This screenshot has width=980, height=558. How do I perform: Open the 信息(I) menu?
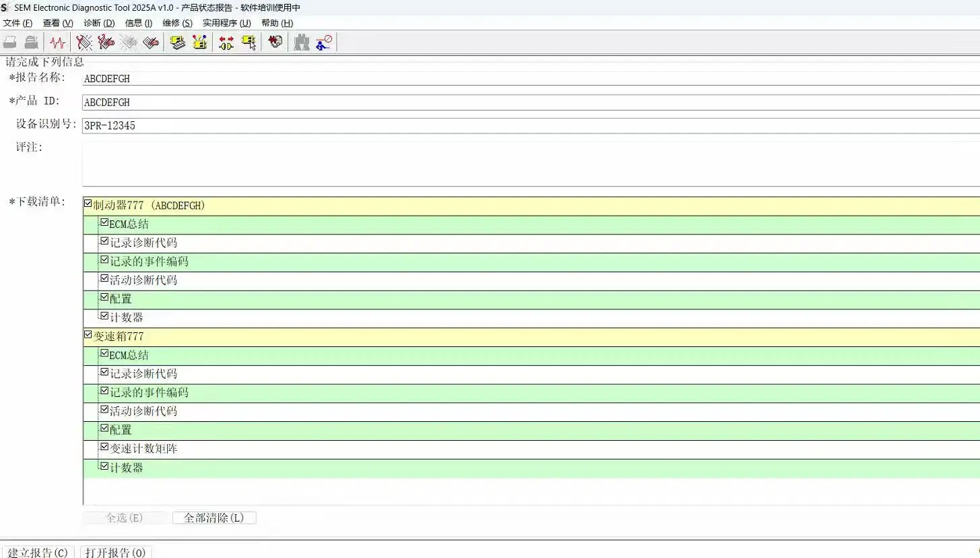[139, 23]
